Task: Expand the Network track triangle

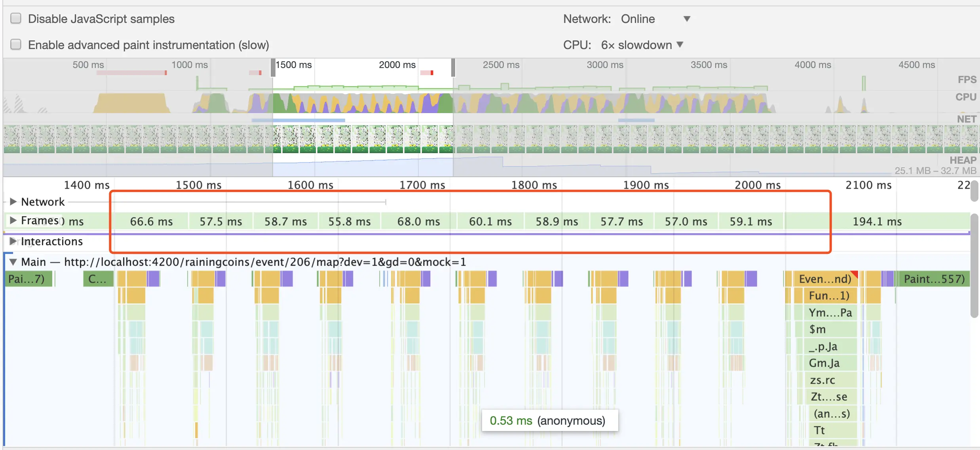Action: coord(13,202)
